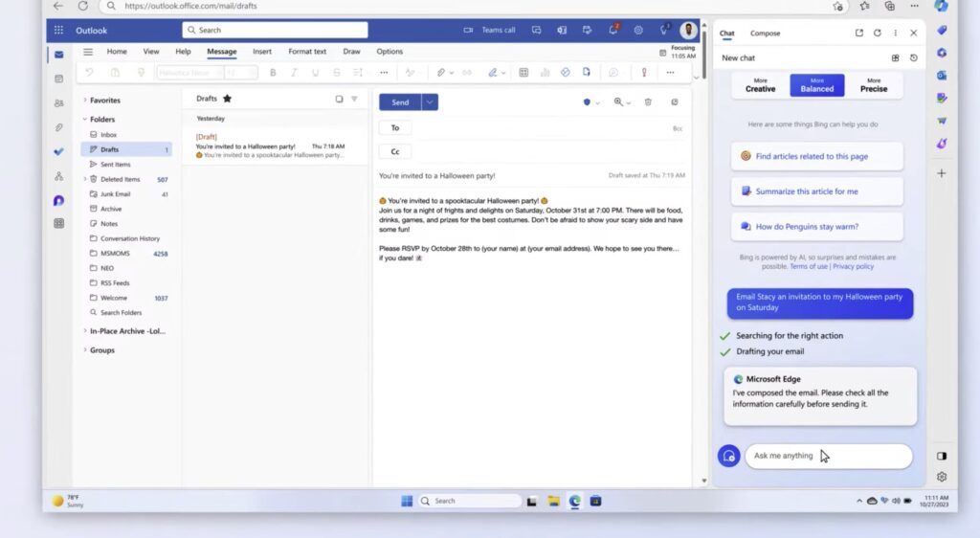This screenshot has height=538, width=980.
Task: Open File Explorer on the taskbar
Action: point(553,501)
